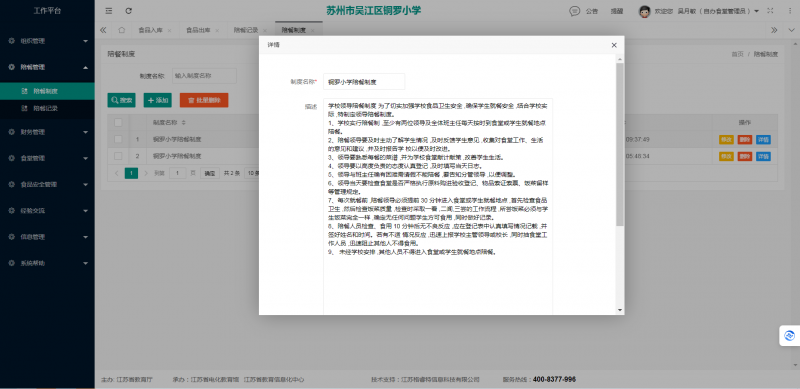Click the dialog scrollbar up arrow

(619, 58)
